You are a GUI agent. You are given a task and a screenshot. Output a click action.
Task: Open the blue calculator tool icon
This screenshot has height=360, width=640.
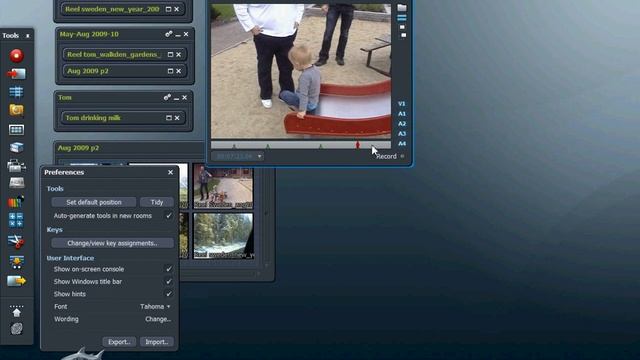pos(16,220)
